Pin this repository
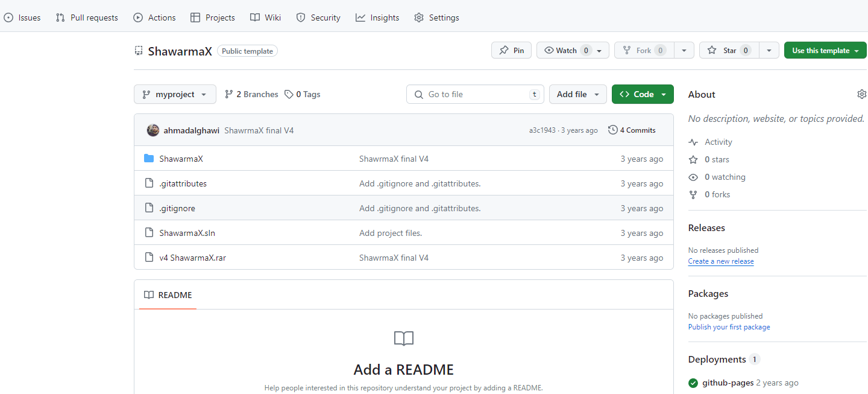Viewport: 868px width, 394px height. point(511,51)
